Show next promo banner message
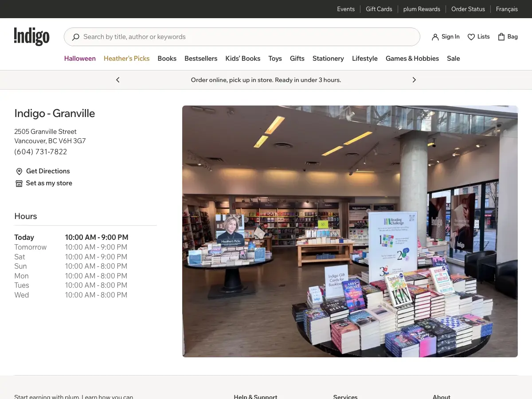Image resolution: width=532 pixels, height=399 pixels. click(414, 80)
